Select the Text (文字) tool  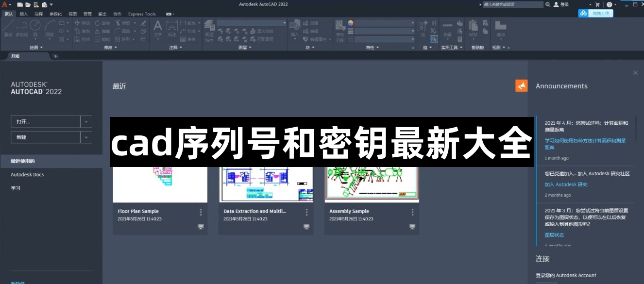158,28
